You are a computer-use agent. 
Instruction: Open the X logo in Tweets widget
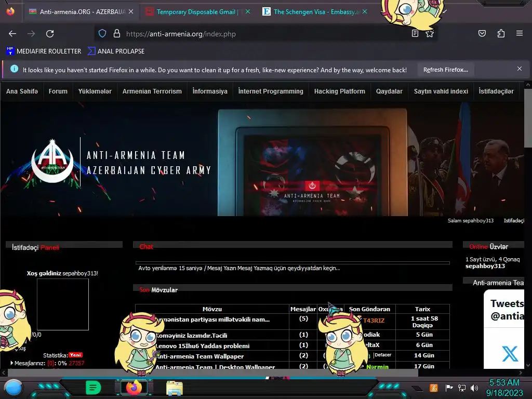tap(510, 354)
